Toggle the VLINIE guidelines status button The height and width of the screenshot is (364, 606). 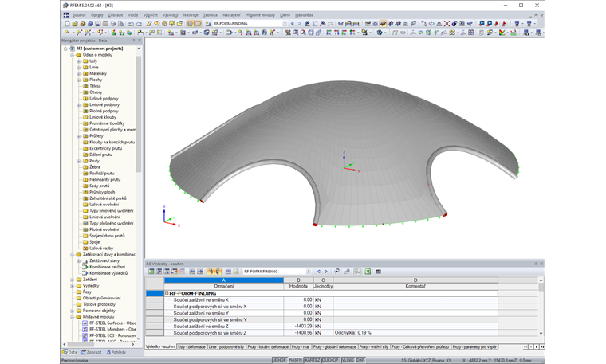(348, 360)
